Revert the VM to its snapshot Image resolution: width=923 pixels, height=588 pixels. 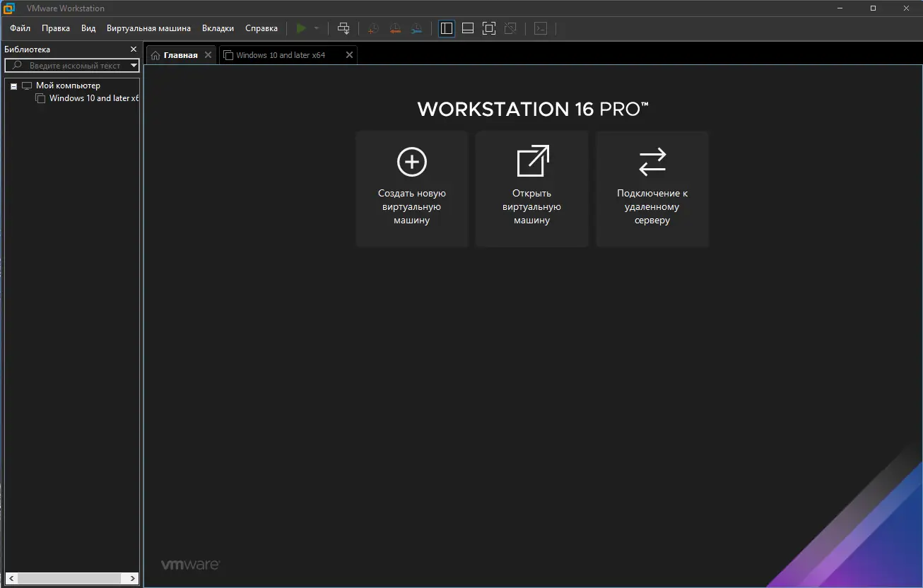click(394, 28)
